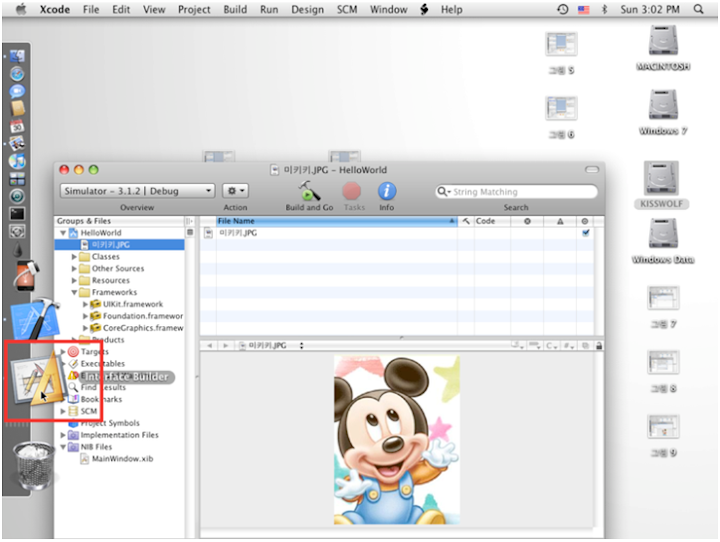Open the Info inspector icon

386,190
